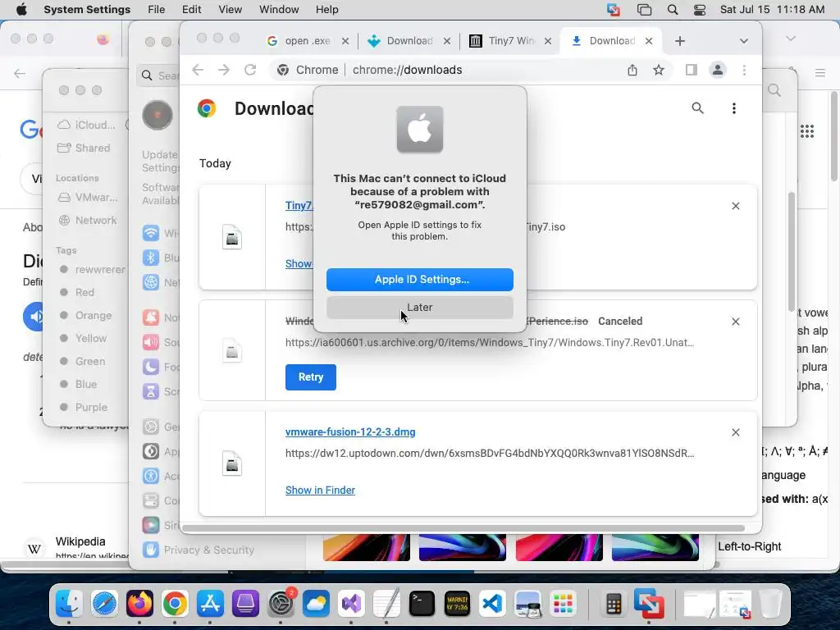
Task: Show vmware-fusion dmg in Finder
Action: 320,491
